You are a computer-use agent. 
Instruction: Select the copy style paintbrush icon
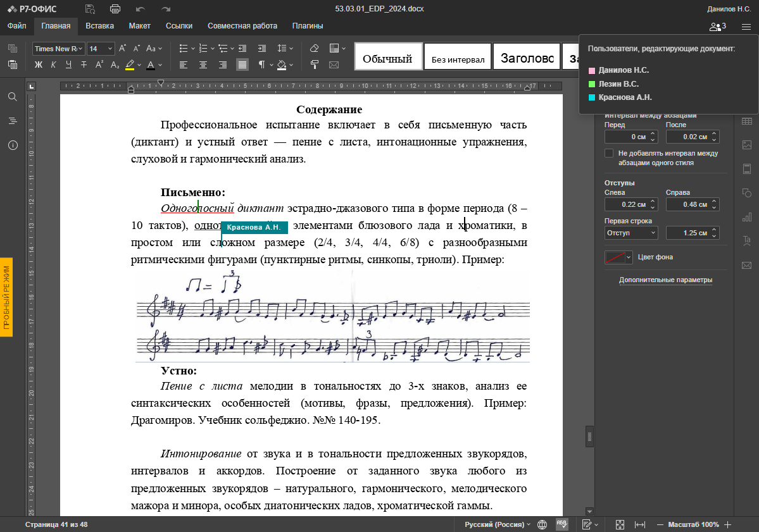pos(314,65)
